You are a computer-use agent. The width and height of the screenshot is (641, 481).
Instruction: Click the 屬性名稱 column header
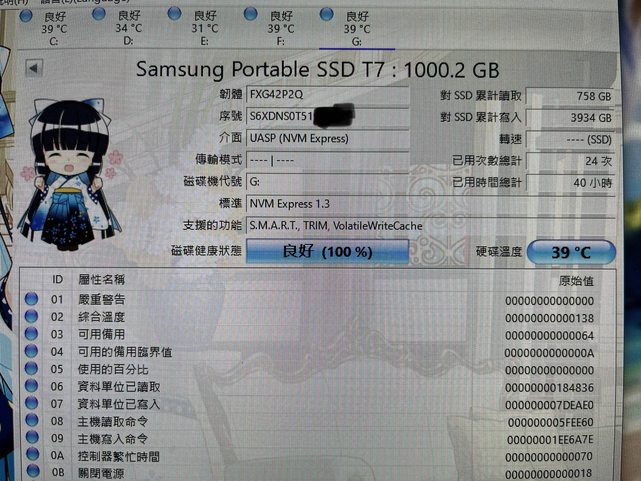(101, 279)
